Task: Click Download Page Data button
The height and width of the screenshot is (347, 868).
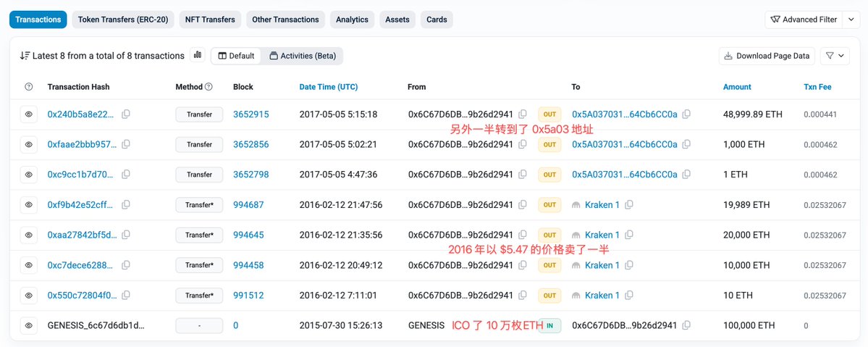Action: click(767, 56)
